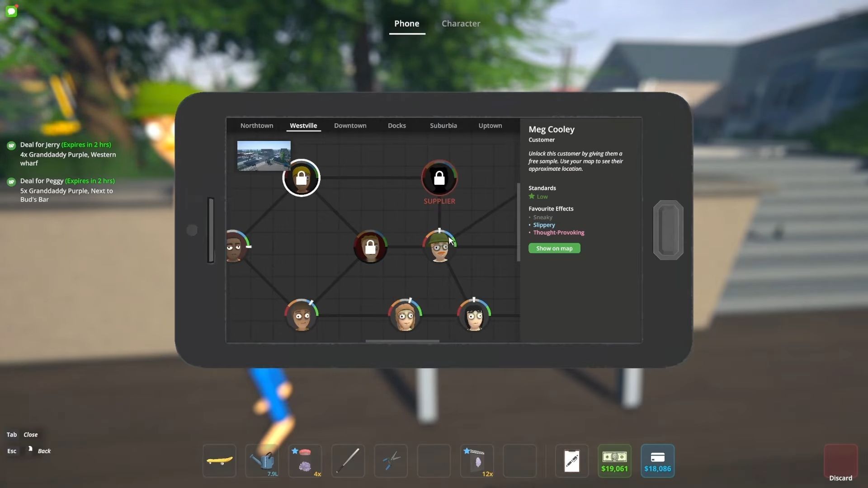Switch to the Downtown region tab
Image resolution: width=868 pixels, height=488 pixels.
tap(350, 126)
